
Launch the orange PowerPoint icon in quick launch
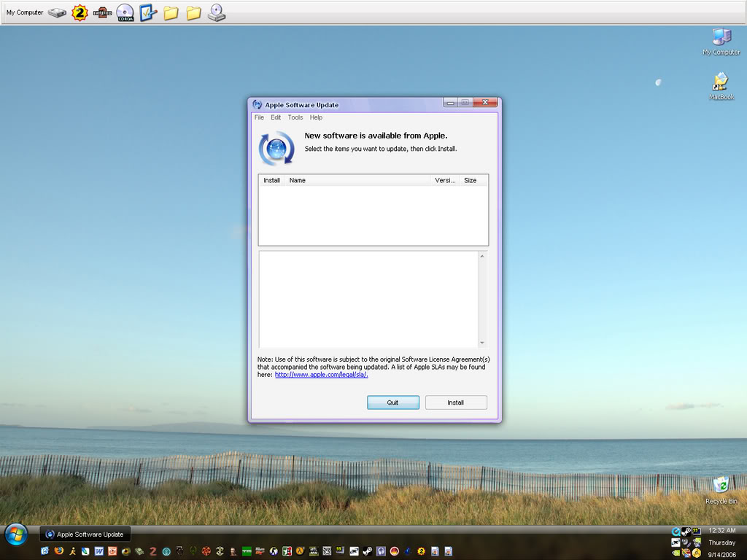click(112, 551)
